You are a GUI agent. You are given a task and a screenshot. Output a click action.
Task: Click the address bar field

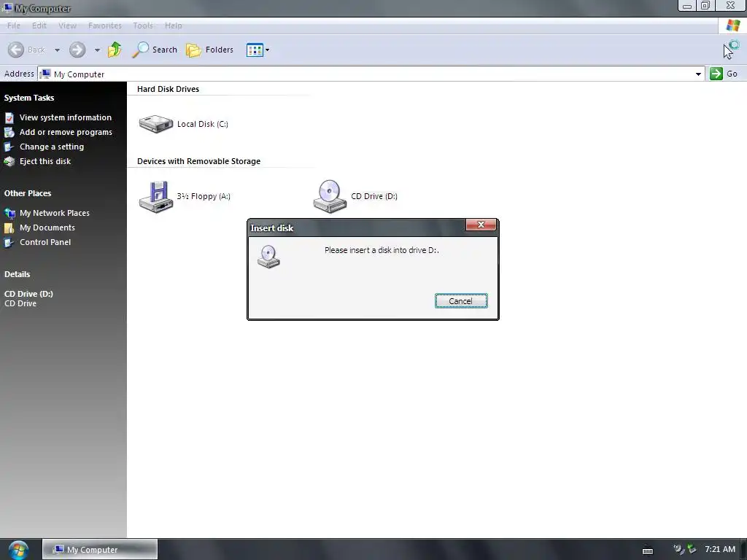(x=371, y=74)
